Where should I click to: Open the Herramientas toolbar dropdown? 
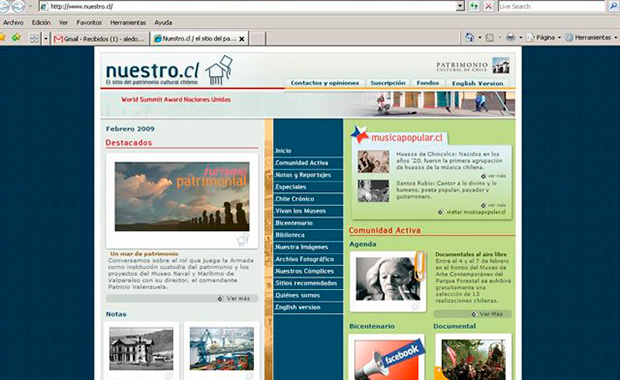point(592,38)
